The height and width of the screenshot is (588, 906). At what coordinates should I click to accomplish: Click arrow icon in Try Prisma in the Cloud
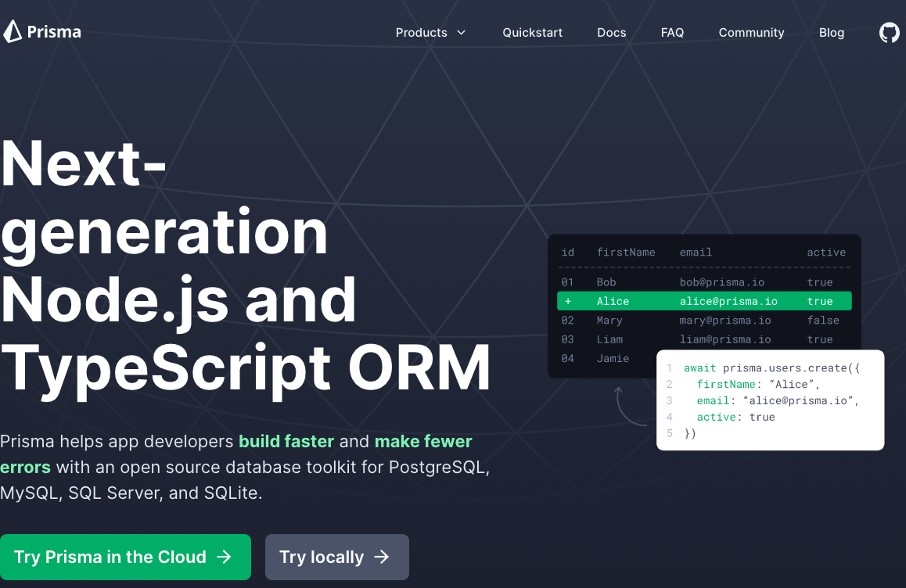(224, 557)
